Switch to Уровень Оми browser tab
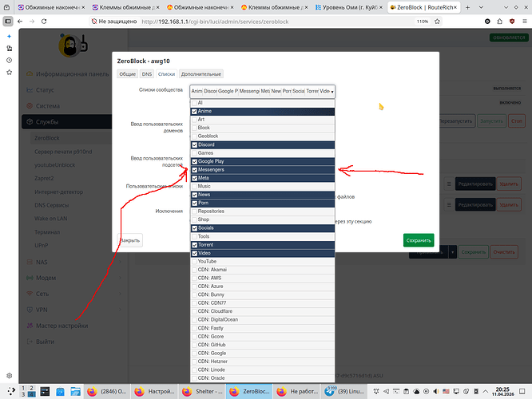The width and height of the screenshot is (532, 399). (x=349, y=7)
